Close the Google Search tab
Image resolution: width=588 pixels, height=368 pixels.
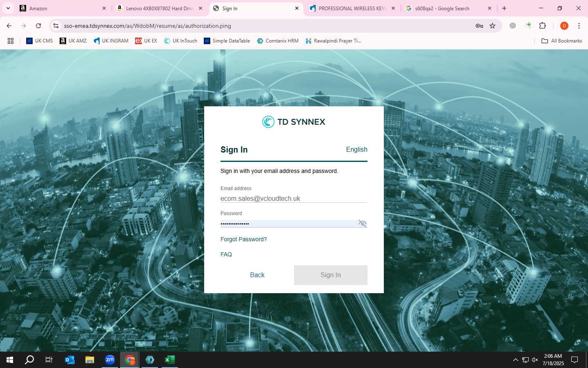(490, 8)
